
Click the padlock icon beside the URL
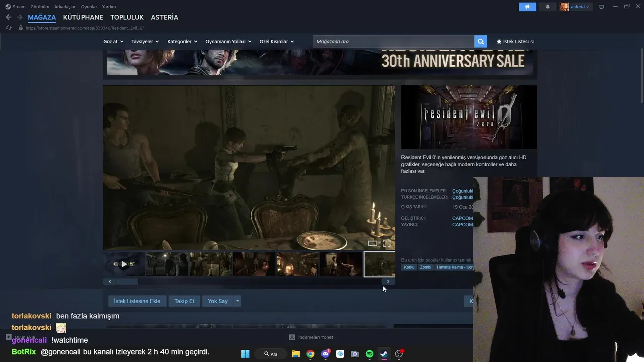click(x=21, y=28)
